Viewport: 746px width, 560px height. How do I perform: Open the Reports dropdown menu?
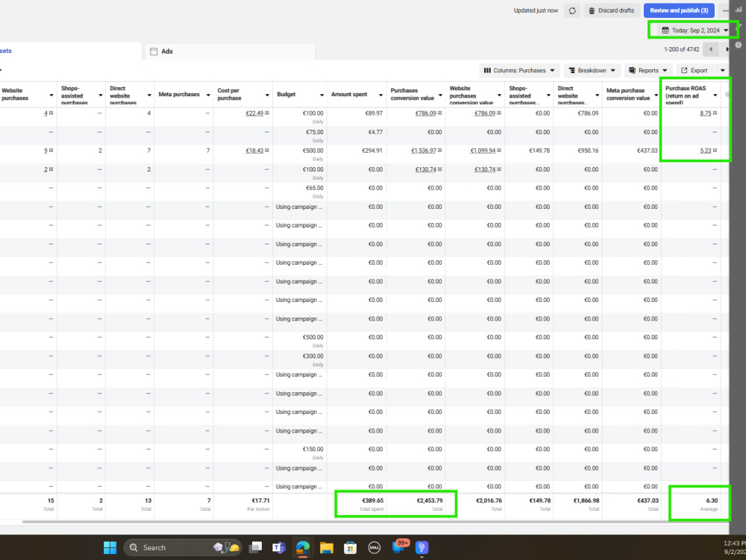click(x=648, y=70)
